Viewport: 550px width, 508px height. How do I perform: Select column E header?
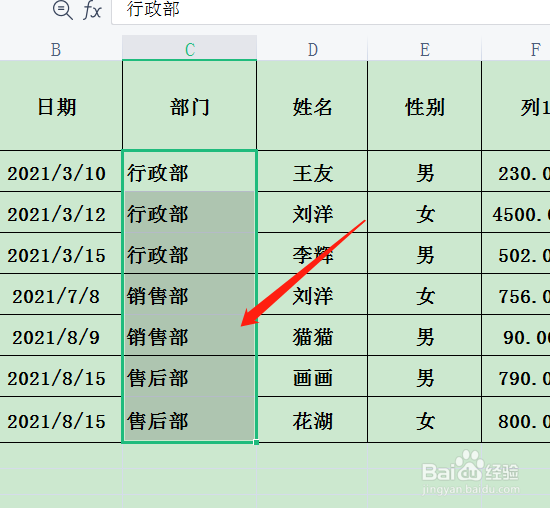coord(424,49)
